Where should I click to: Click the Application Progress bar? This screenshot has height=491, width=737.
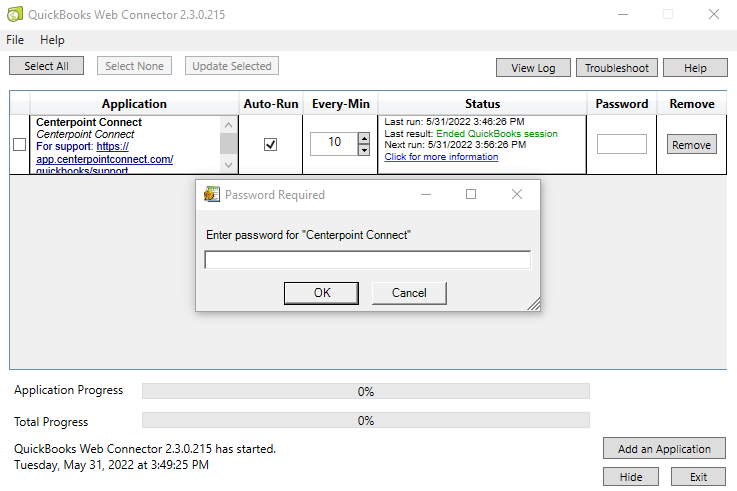[x=366, y=391]
